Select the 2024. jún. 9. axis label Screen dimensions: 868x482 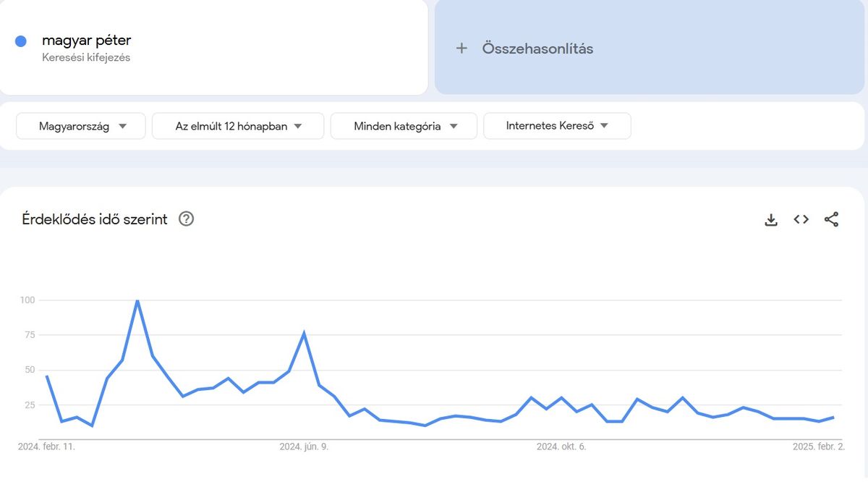coord(304,447)
